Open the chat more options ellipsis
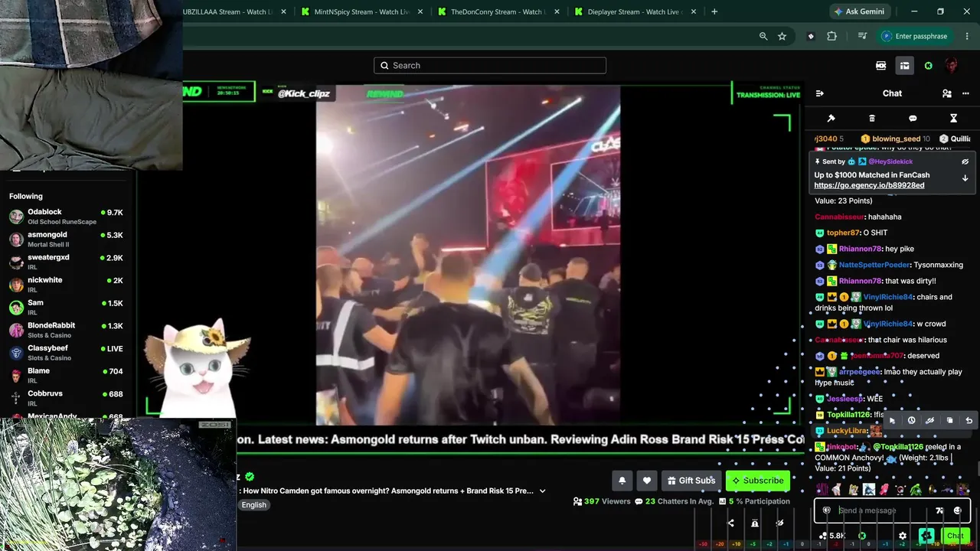The image size is (980, 551). (x=965, y=93)
